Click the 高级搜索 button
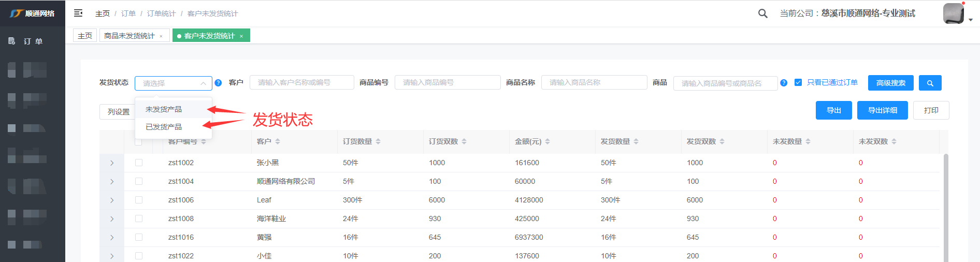The height and width of the screenshot is (262, 980). 890,83
